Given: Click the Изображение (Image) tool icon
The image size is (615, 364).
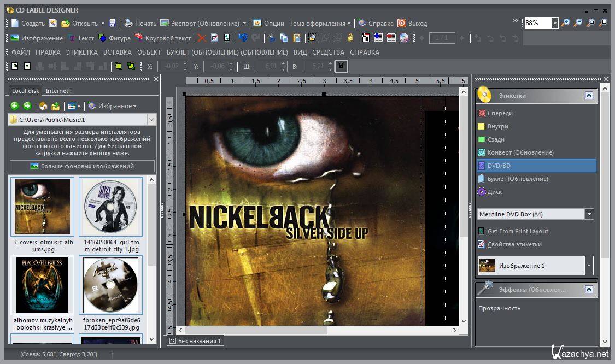Looking at the screenshot, I should (15, 38).
